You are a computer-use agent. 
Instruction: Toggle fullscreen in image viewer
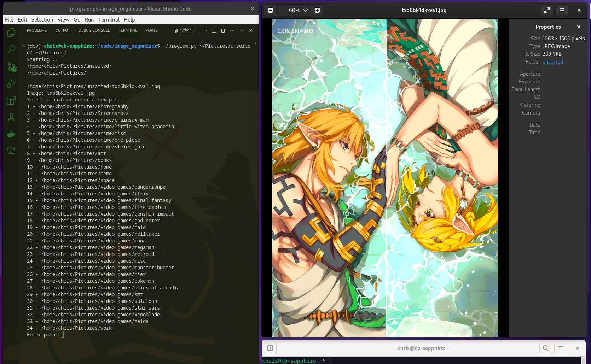click(x=547, y=10)
